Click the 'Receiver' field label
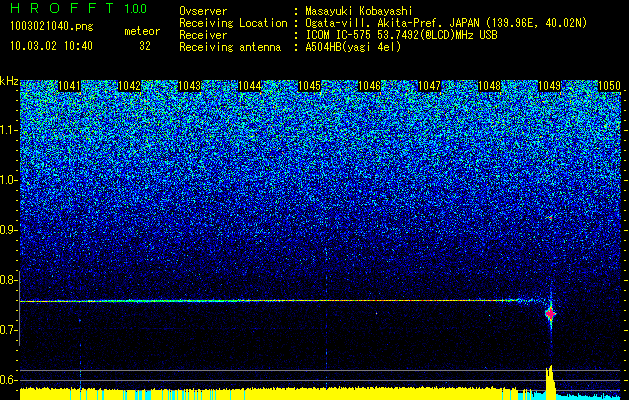 203,35
